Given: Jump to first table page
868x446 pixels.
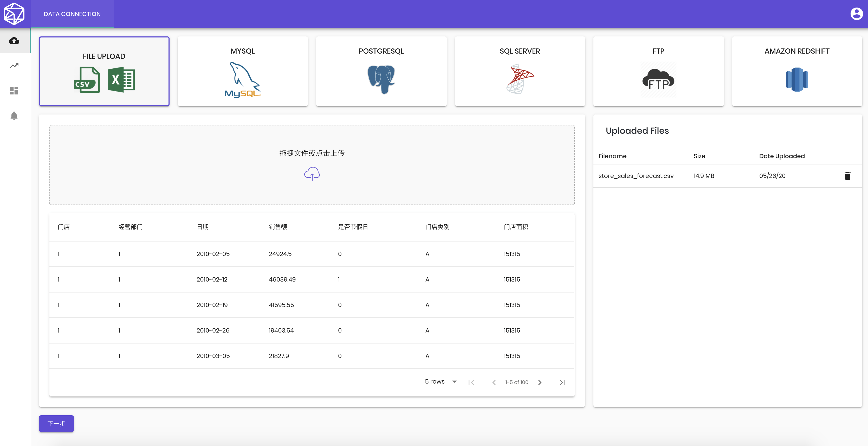Looking at the screenshot, I should pyautogui.click(x=471, y=382).
